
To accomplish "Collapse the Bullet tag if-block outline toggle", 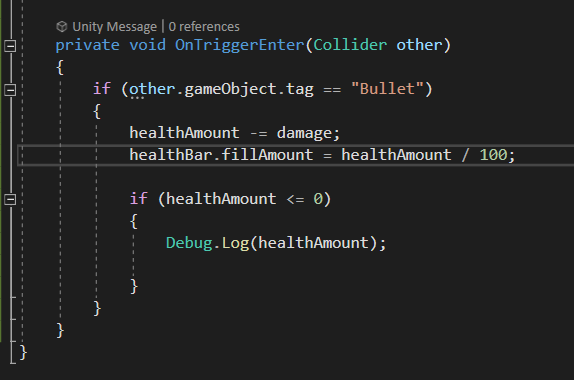I will 10,90.
